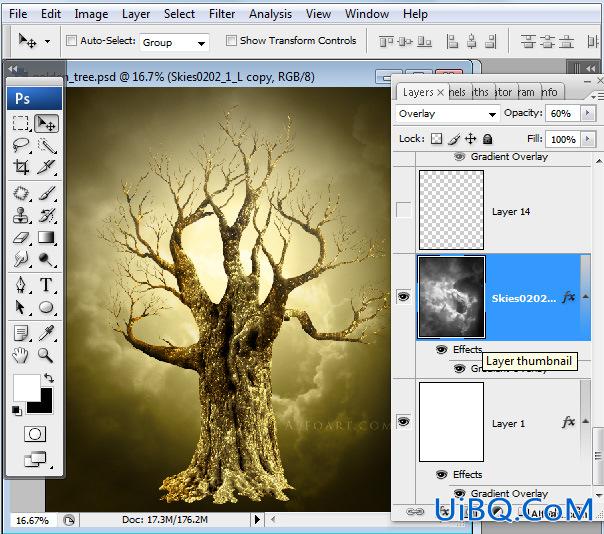Select the Pen tool

(x=20, y=285)
